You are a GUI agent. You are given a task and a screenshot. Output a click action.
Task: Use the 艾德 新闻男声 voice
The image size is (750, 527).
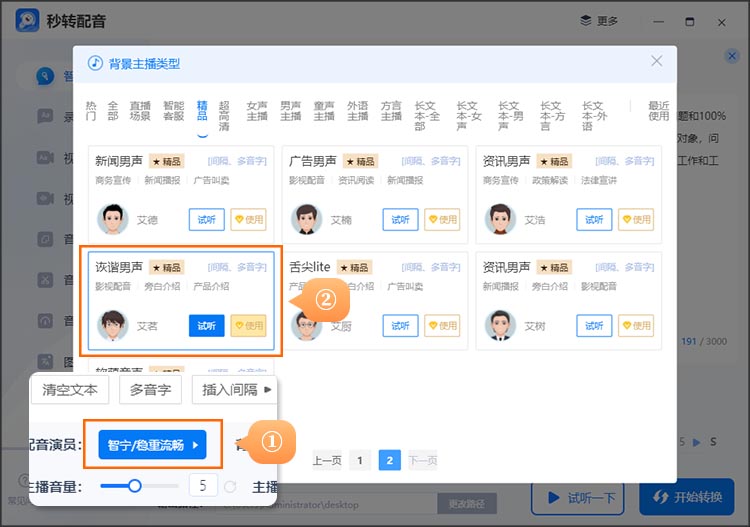(248, 219)
